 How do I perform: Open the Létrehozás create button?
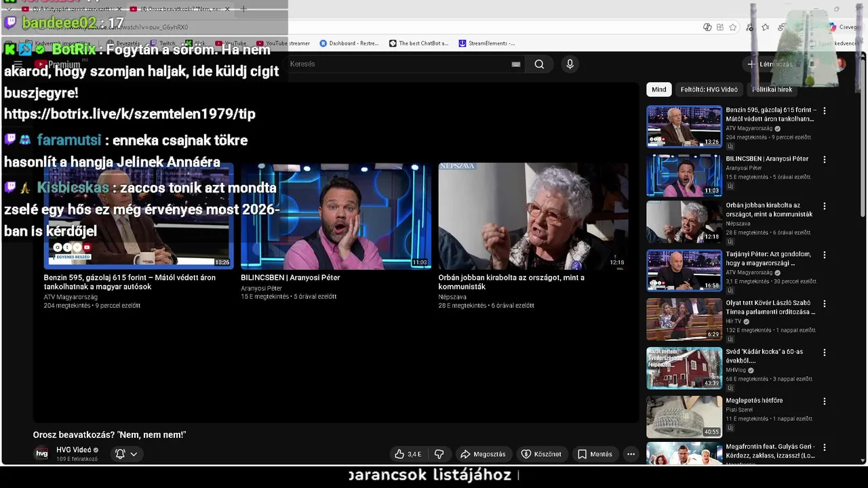pyautogui.click(x=770, y=64)
